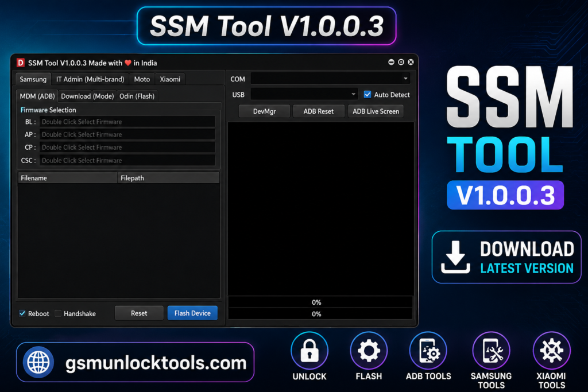The height and width of the screenshot is (392, 588).
Task: Enable the Handshake checkbox
Action: (x=58, y=313)
